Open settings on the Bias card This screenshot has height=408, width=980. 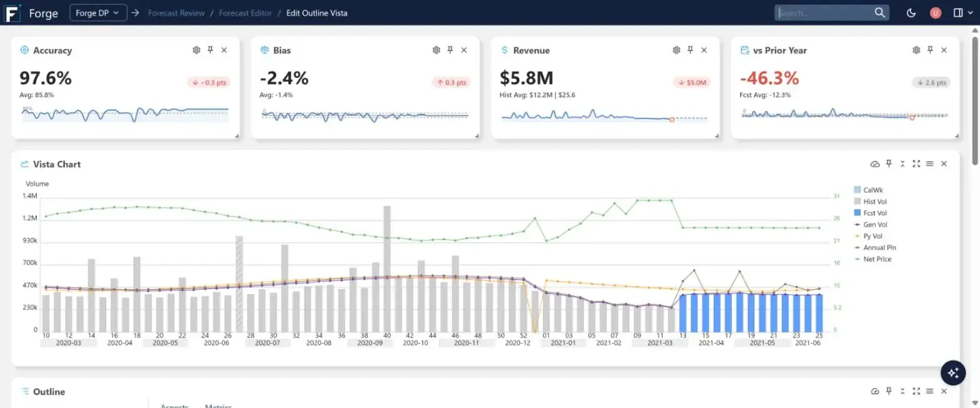[436, 50]
